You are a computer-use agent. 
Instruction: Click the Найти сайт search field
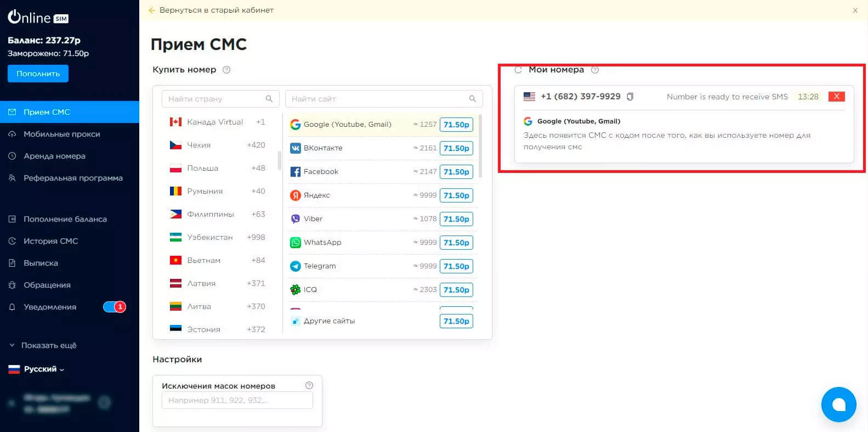click(384, 99)
